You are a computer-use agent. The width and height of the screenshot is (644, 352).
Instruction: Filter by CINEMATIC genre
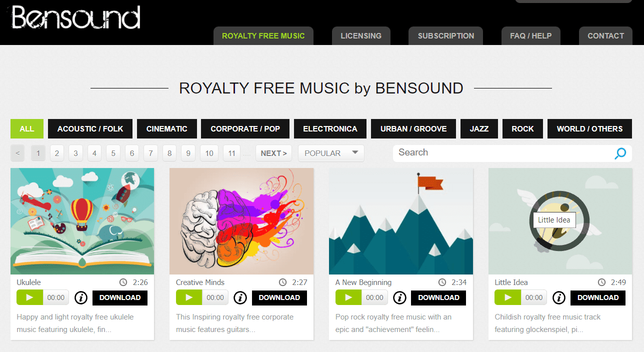[x=167, y=128]
